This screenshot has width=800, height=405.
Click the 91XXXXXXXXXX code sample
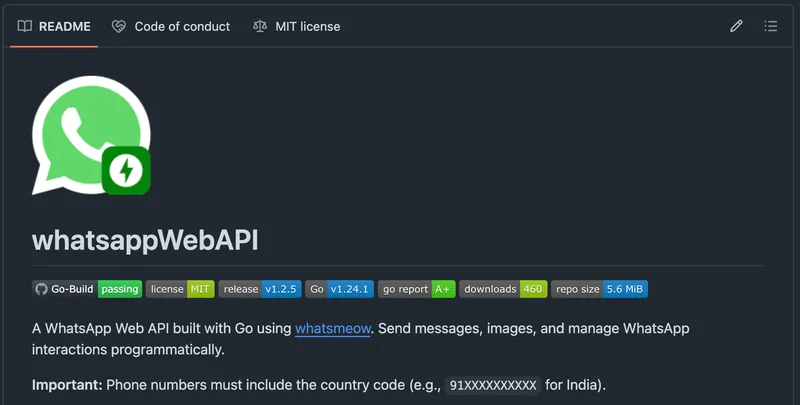tap(493, 385)
